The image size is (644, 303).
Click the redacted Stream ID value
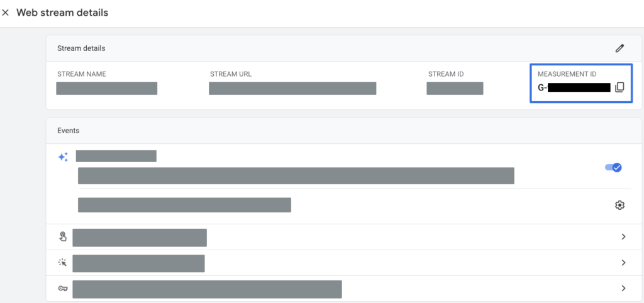tap(455, 88)
